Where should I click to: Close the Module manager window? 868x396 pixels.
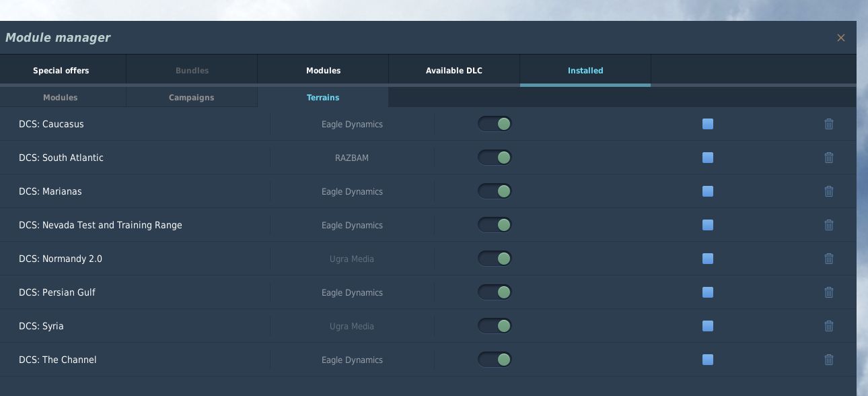point(841,38)
